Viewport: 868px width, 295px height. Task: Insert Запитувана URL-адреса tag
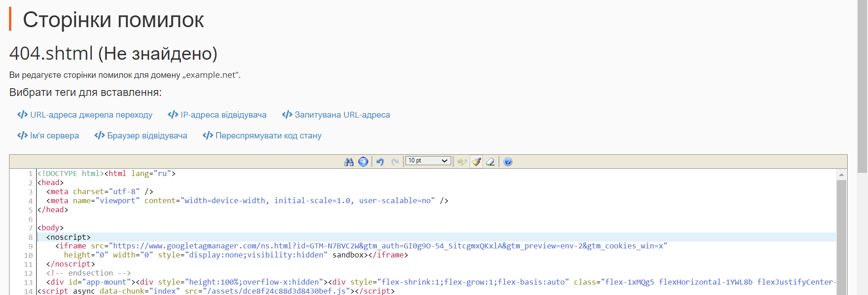tap(336, 115)
